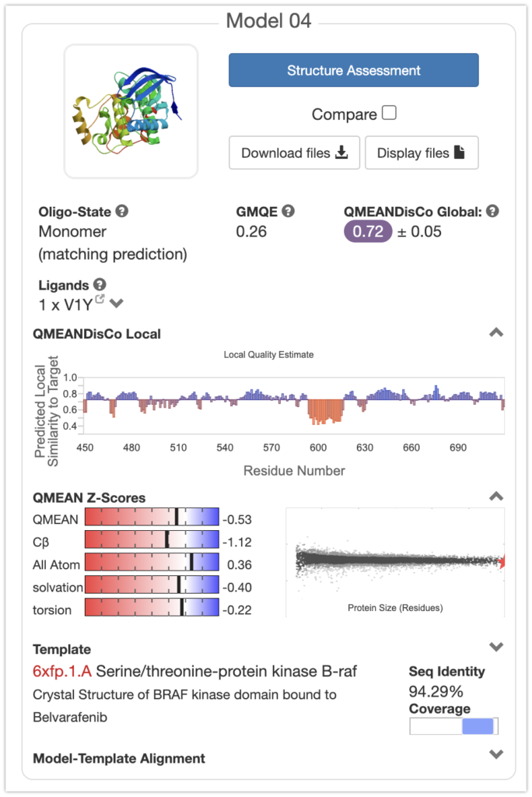The width and height of the screenshot is (532, 797).
Task: Click the orange low-quality region in local quality plot
Action: 325,410
